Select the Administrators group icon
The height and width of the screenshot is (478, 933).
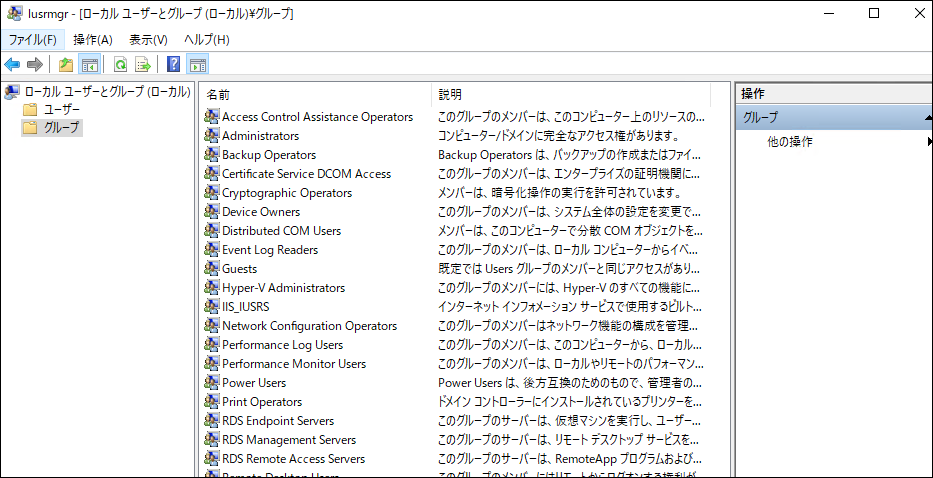click(x=211, y=136)
